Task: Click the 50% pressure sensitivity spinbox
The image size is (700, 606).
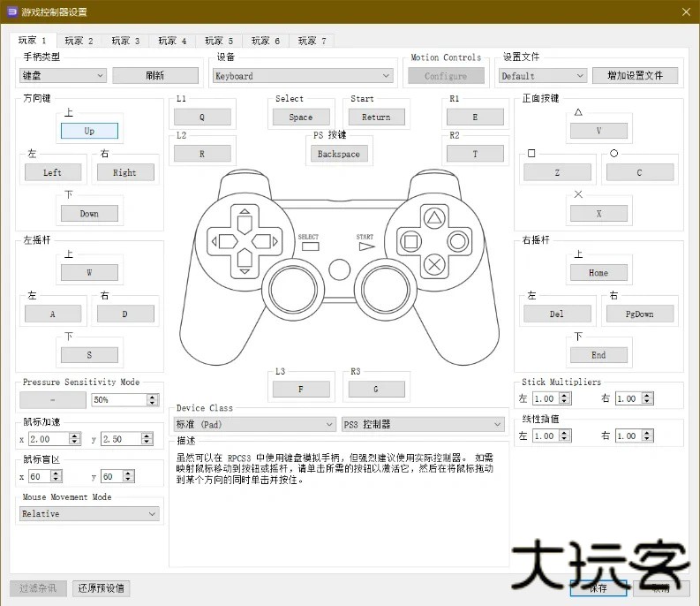Action: (125, 399)
